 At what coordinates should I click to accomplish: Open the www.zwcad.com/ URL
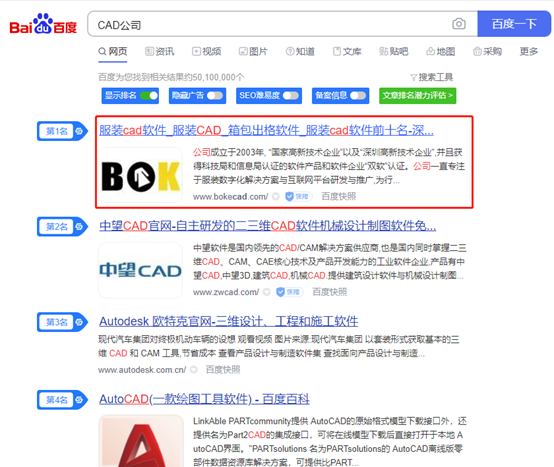coord(226,292)
